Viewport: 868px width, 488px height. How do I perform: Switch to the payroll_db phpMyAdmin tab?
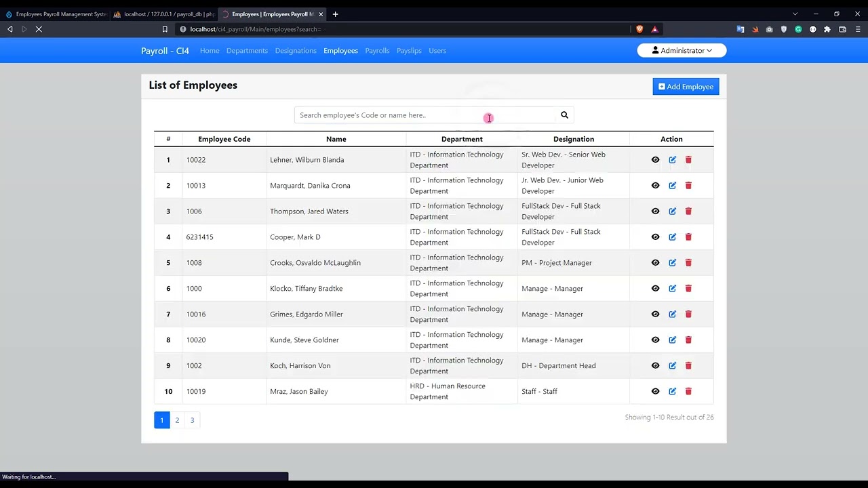click(163, 14)
